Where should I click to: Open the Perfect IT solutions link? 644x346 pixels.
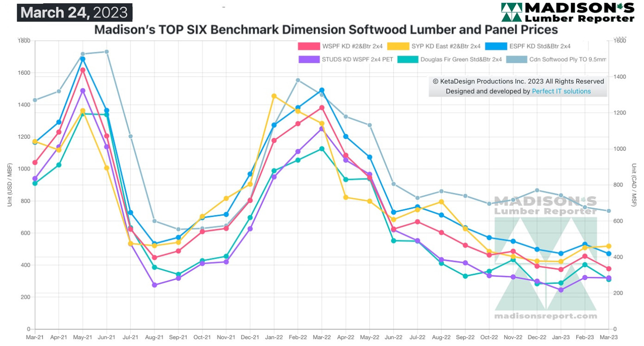pyautogui.click(x=561, y=91)
